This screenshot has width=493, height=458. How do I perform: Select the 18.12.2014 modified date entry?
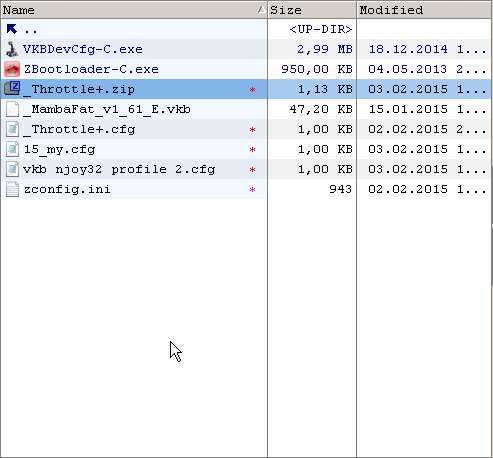[x=408, y=49]
